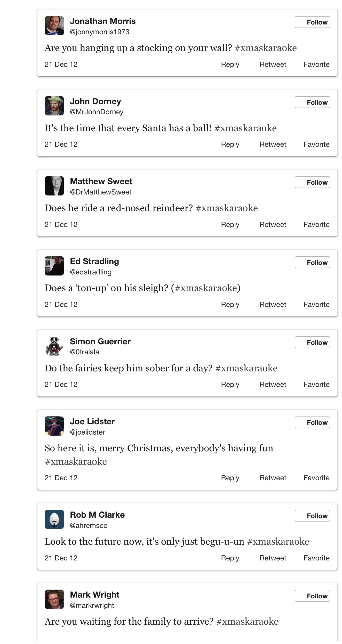Follow John Dorney's account
342x644 pixels.
(x=312, y=102)
